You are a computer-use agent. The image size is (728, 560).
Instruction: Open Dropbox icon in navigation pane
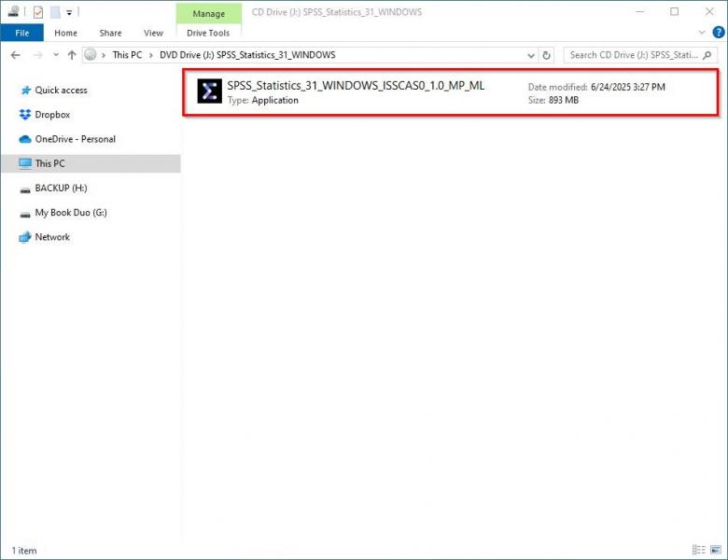[x=25, y=115]
